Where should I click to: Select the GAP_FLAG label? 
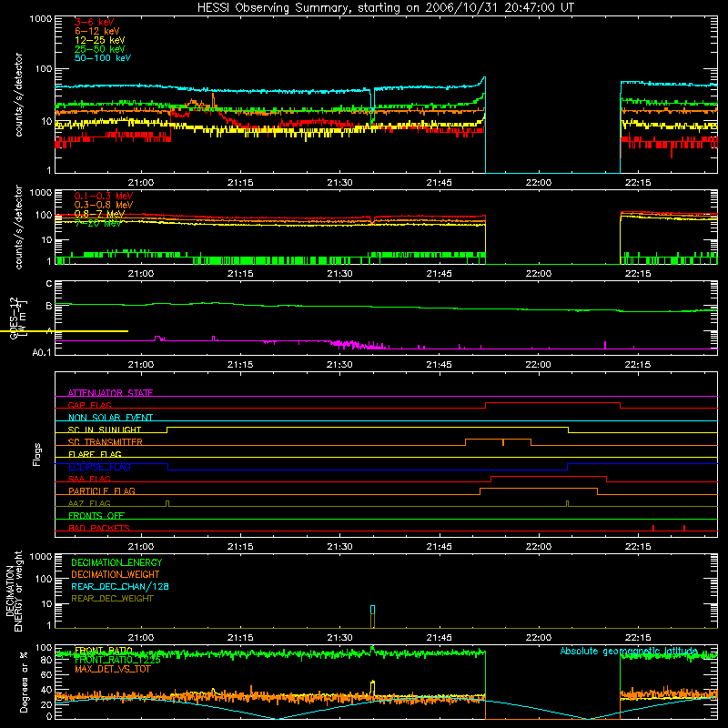coord(89,405)
